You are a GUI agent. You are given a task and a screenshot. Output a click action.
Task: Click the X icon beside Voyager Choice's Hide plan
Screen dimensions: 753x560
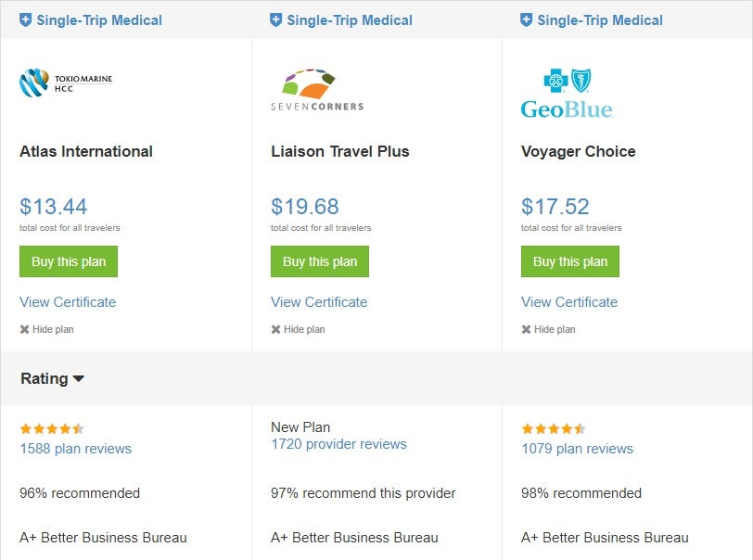[525, 329]
